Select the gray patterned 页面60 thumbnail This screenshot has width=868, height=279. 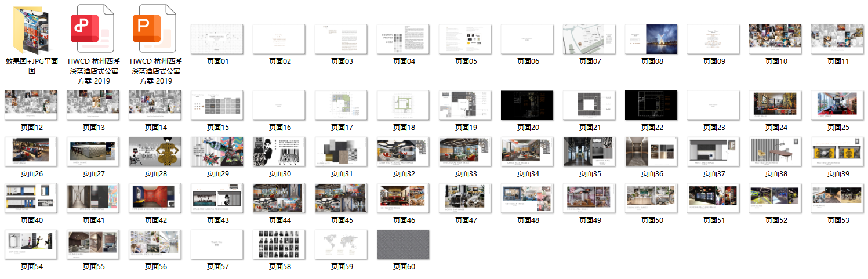[x=403, y=244]
